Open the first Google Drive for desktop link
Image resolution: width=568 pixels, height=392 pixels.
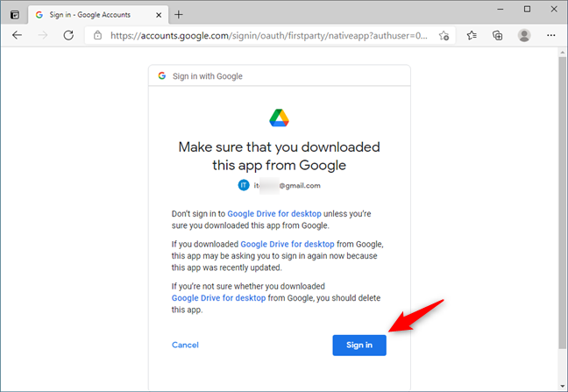click(274, 214)
